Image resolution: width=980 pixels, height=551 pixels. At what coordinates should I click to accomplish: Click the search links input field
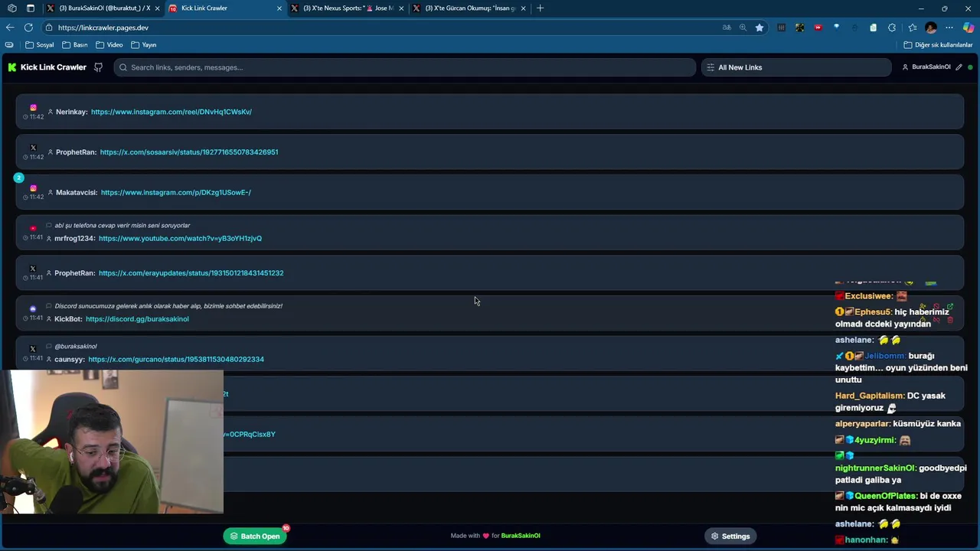pyautogui.click(x=405, y=67)
